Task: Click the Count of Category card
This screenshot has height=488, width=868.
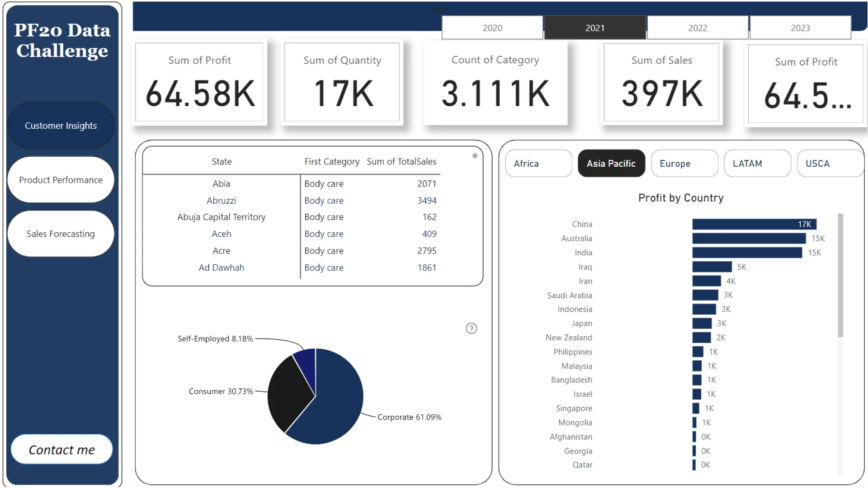Action: coord(495,82)
